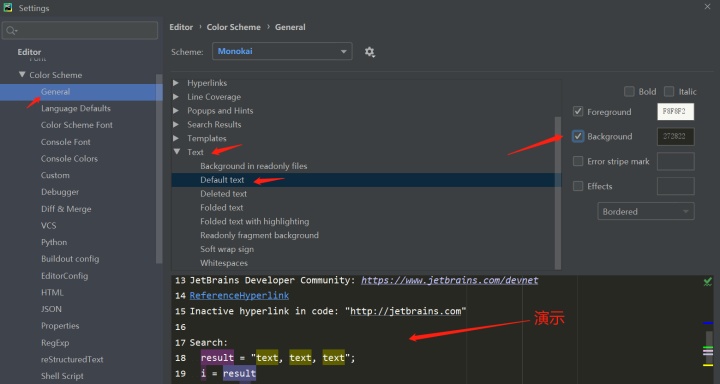Click the settings tree vertical scrollbar
Image resolution: width=720 pixels, height=384 pixels.
[159, 169]
